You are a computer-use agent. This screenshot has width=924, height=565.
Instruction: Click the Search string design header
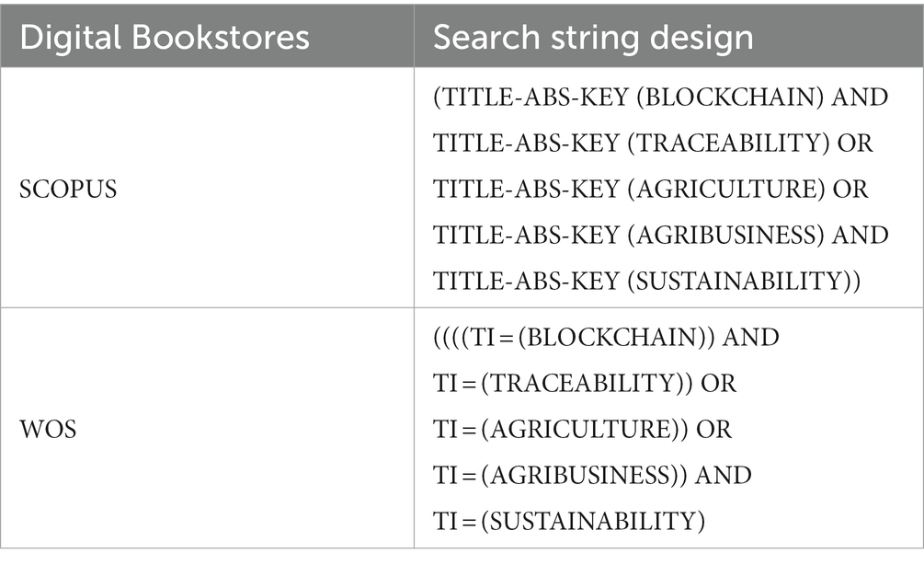(593, 38)
